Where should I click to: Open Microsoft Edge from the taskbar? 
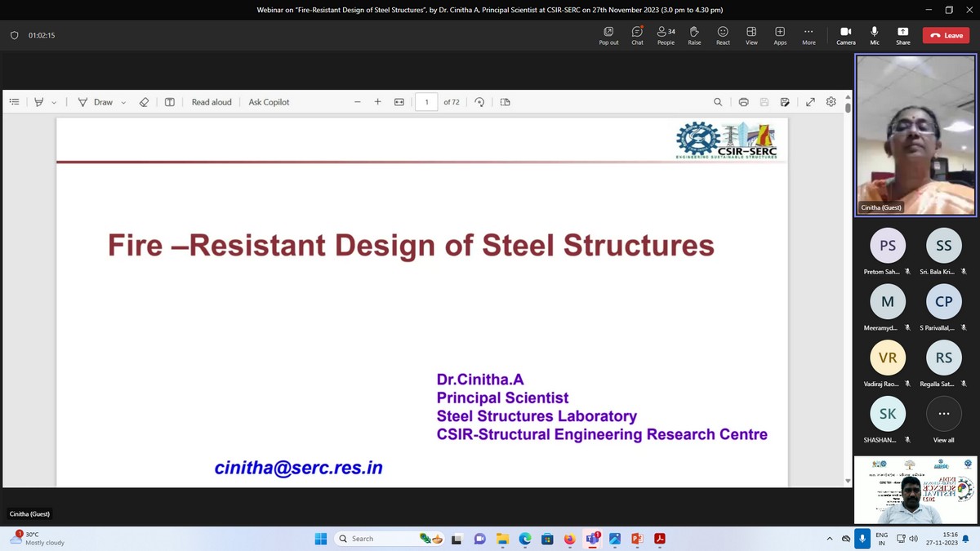525,539
